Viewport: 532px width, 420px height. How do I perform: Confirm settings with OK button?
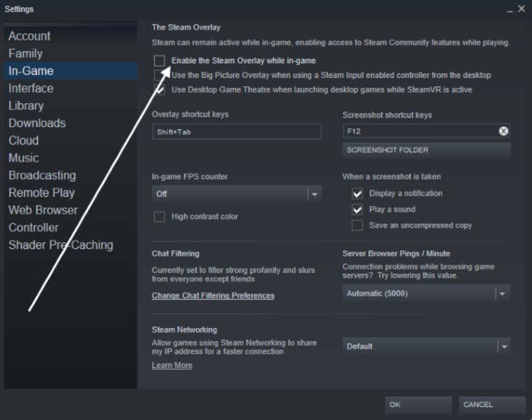coord(419,405)
